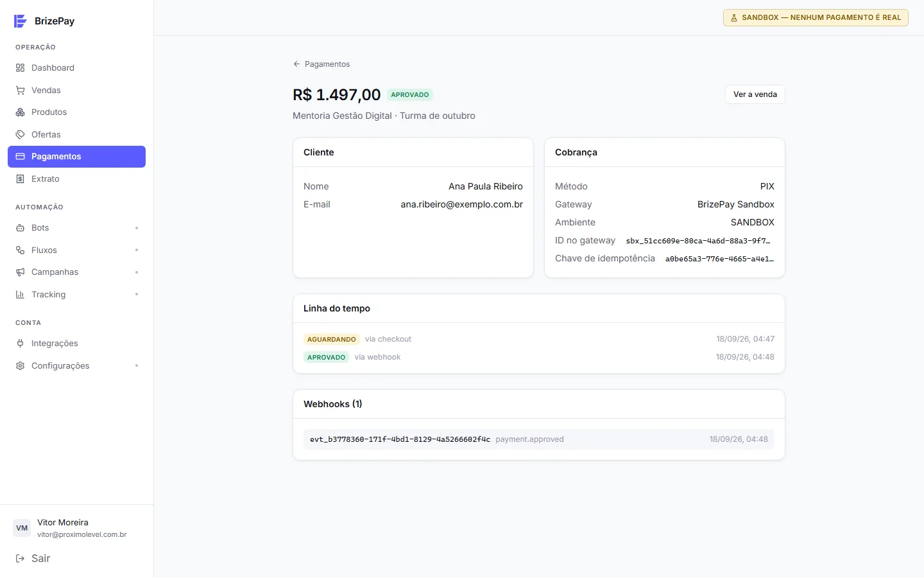Click the Sair logout arrow icon
The image size is (924, 578).
click(x=21, y=559)
